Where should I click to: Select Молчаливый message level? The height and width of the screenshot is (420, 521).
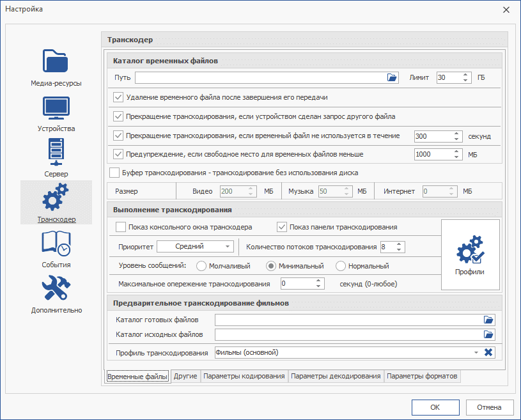pyautogui.click(x=201, y=266)
